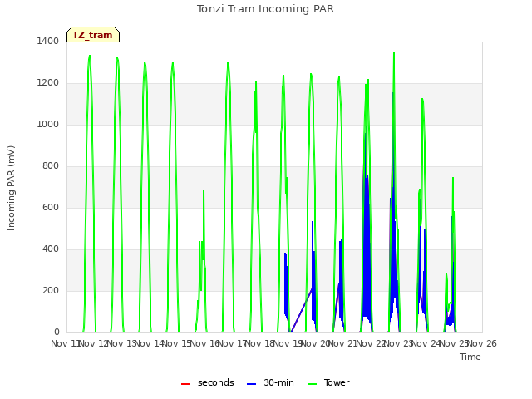
Task: Click the 200 y-axis tick label
Action: [51, 290]
